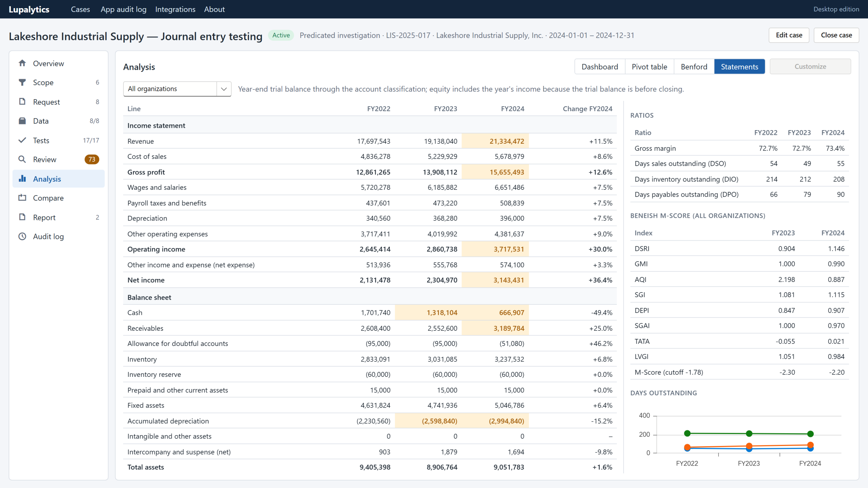This screenshot has width=868, height=488.
Task: Click the Request document icon
Action: (22, 102)
